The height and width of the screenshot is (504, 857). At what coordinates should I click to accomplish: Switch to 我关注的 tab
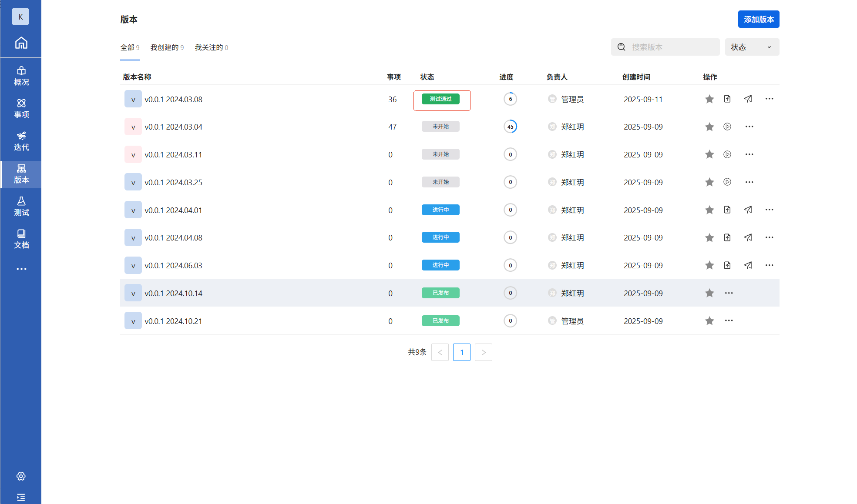pyautogui.click(x=211, y=47)
